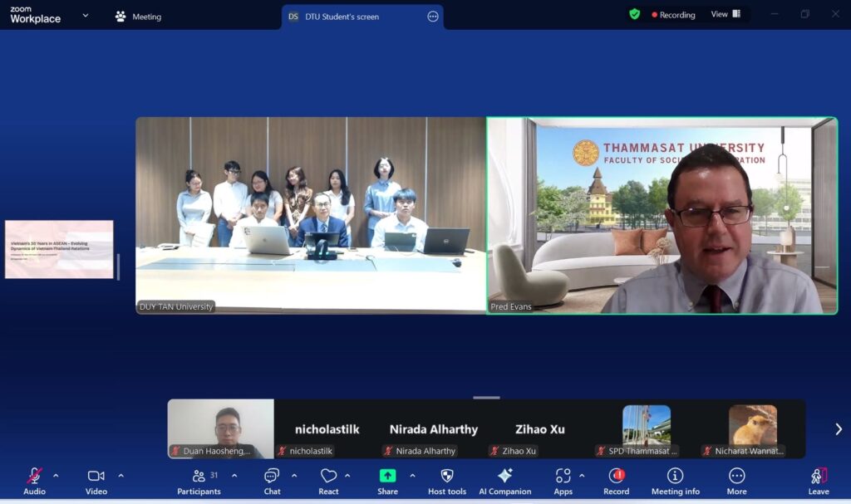Open the Participants panel

pos(199,482)
